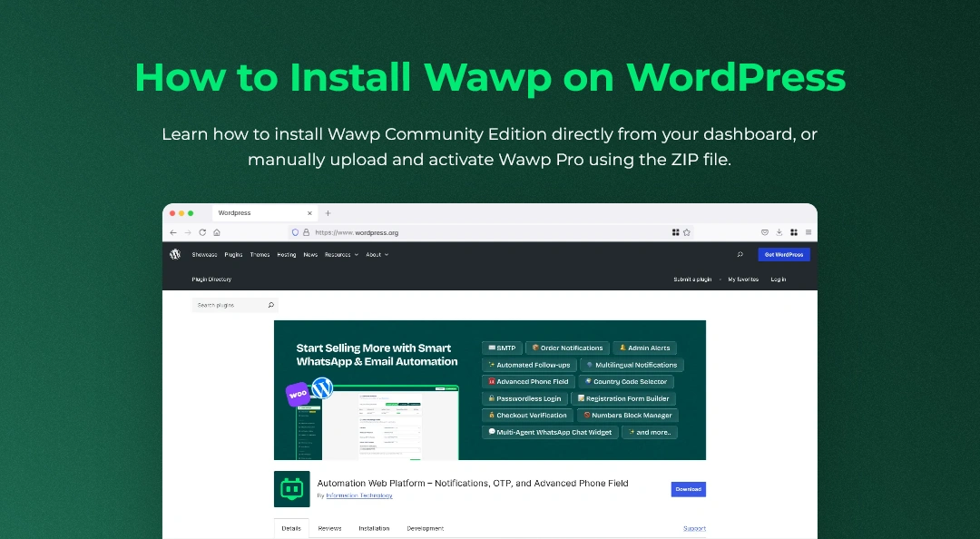Screen dimensions: 980x539
Task: Open the Support link
Action: [694, 528]
